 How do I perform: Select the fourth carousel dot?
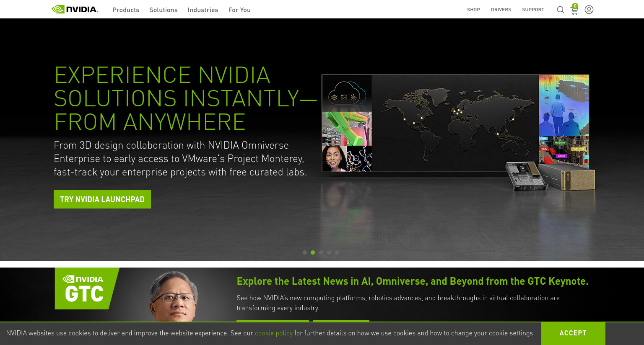click(329, 252)
